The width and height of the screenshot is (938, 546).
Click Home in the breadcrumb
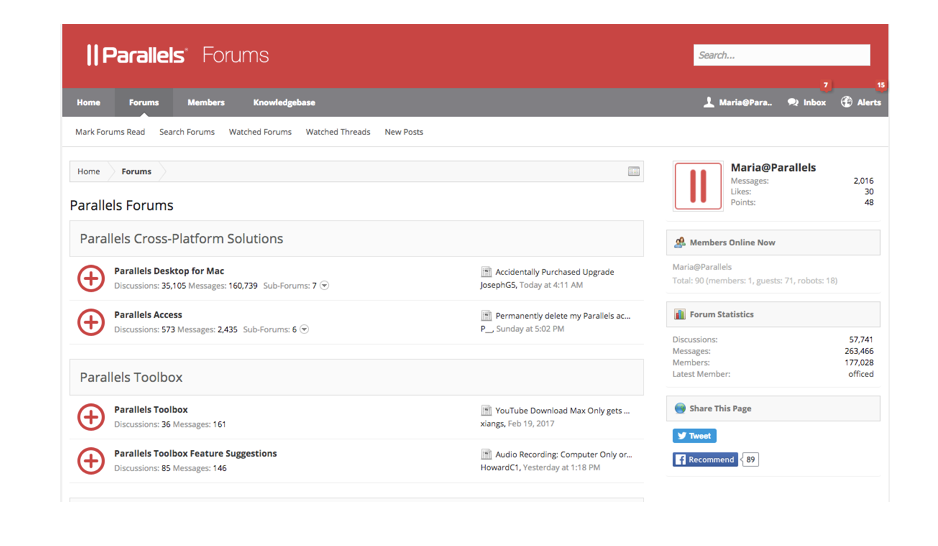89,172
